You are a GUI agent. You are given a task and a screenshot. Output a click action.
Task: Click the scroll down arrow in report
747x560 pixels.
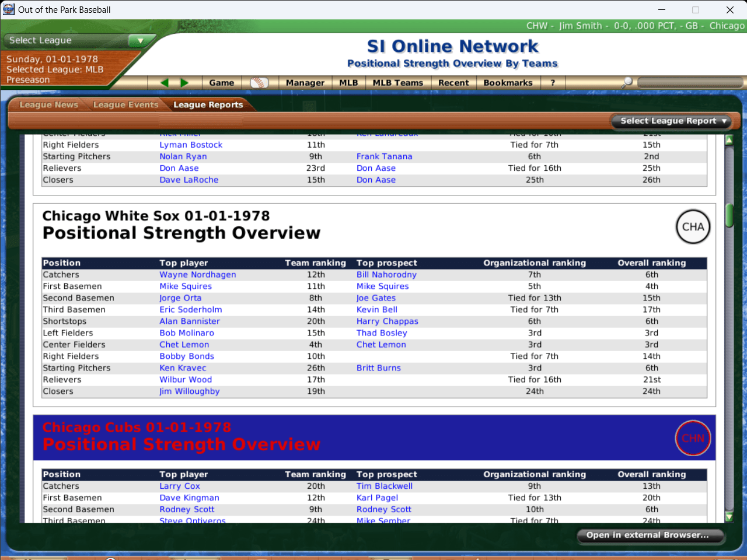coord(729,516)
